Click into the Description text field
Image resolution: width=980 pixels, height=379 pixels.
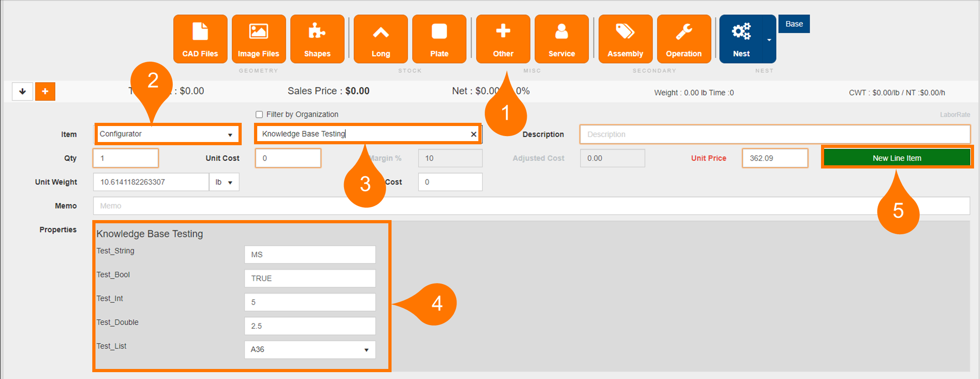774,134
